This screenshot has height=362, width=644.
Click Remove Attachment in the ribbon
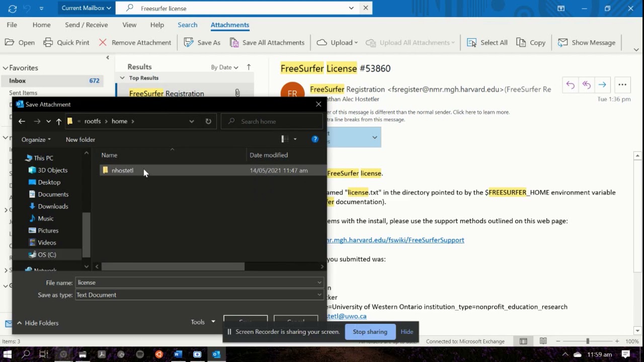click(134, 43)
